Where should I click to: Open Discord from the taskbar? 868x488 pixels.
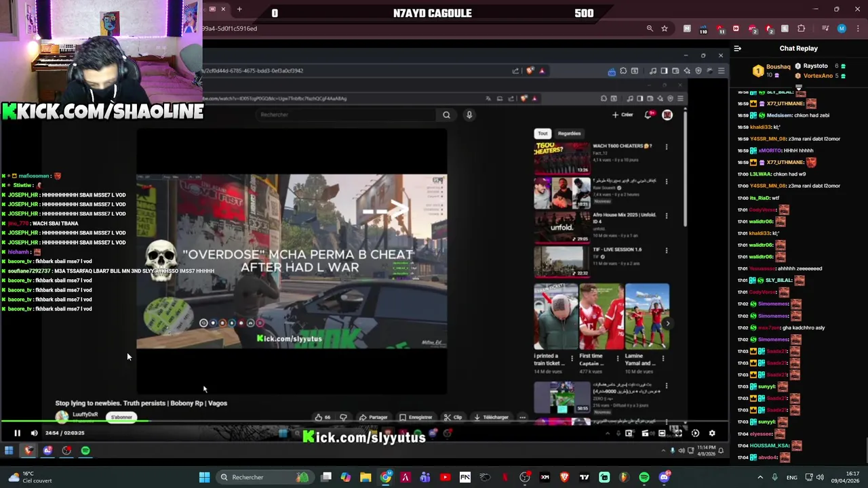pyautogui.click(x=664, y=477)
